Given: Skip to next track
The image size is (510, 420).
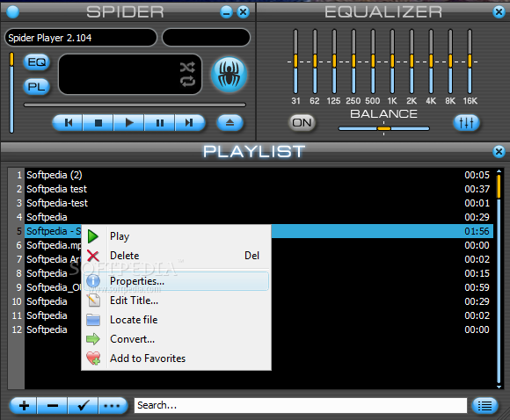Looking at the screenshot, I should (190, 123).
